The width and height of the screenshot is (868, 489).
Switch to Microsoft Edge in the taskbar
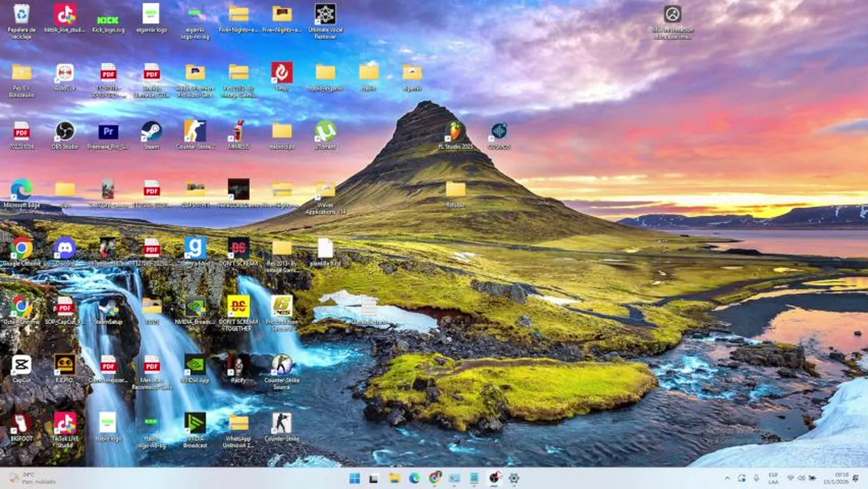click(414, 478)
